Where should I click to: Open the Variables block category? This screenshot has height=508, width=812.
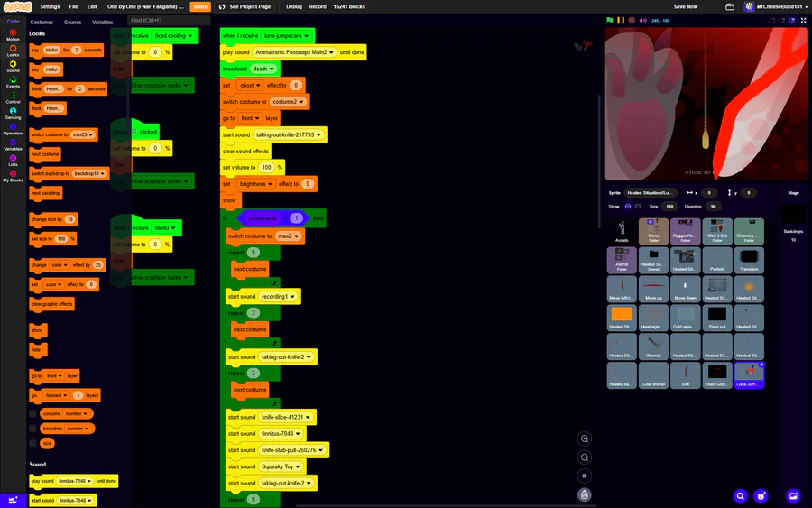pos(13,144)
